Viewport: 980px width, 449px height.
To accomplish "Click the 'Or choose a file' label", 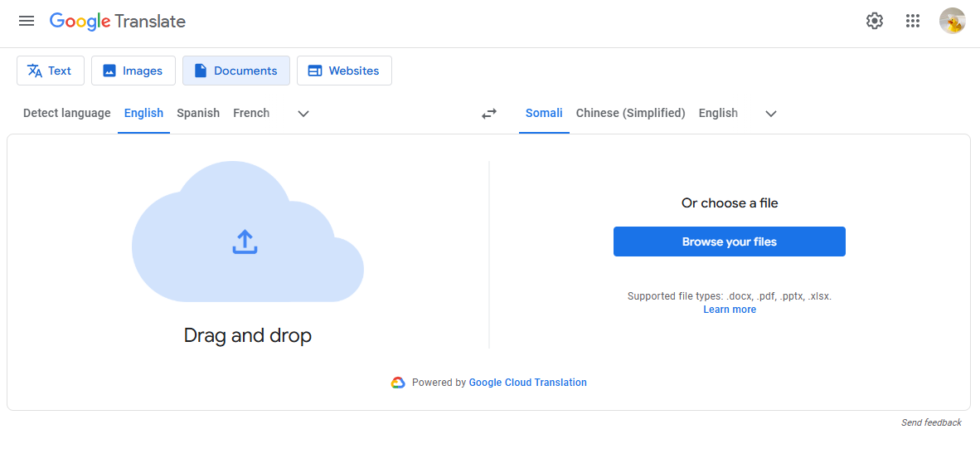I will 730,203.
